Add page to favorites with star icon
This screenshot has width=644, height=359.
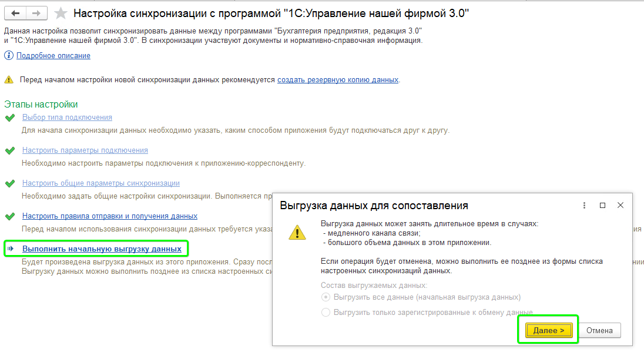pos(61,13)
